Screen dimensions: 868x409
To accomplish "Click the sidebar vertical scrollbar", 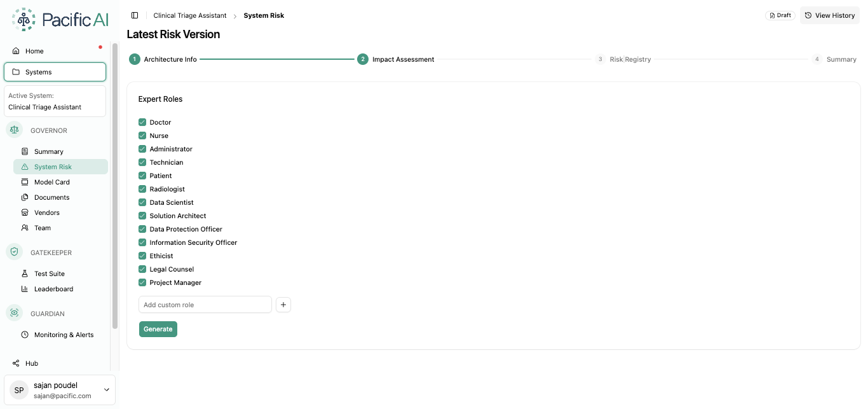I will point(115,186).
